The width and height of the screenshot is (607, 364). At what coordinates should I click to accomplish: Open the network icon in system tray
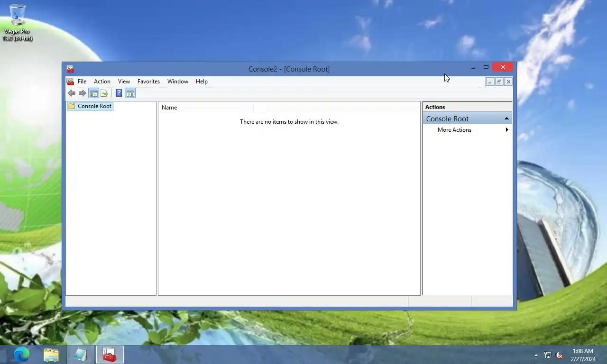coord(548,355)
